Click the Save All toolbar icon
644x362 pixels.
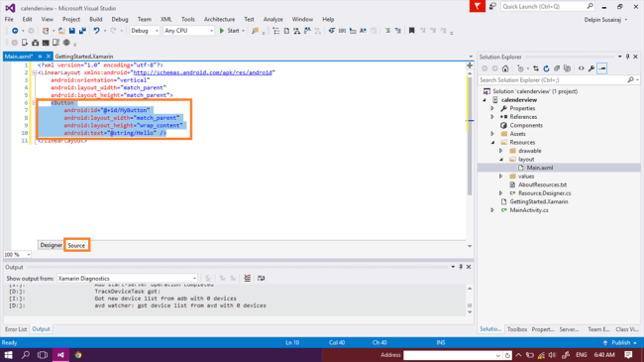[x=82, y=31]
